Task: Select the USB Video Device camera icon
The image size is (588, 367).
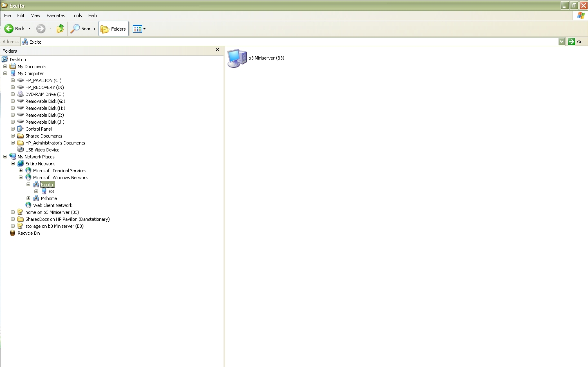Action: click(20, 150)
